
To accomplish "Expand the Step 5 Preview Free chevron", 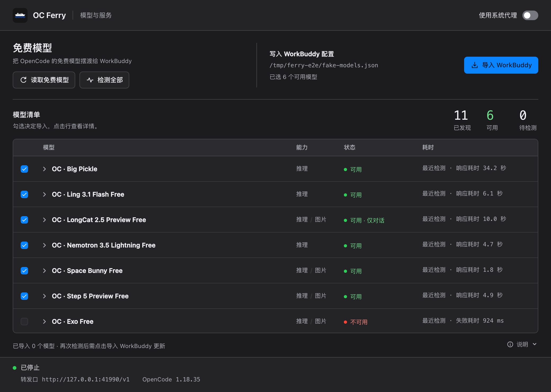I will coord(45,296).
